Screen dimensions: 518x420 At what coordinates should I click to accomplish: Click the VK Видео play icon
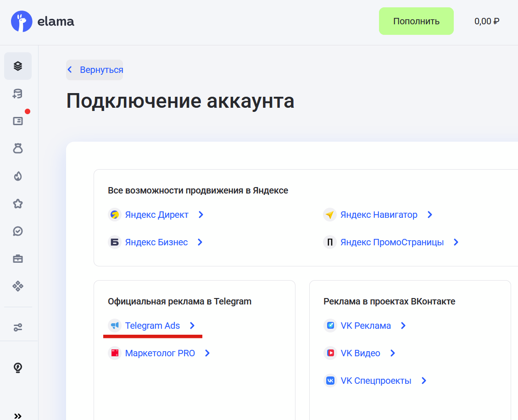[330, 353]
